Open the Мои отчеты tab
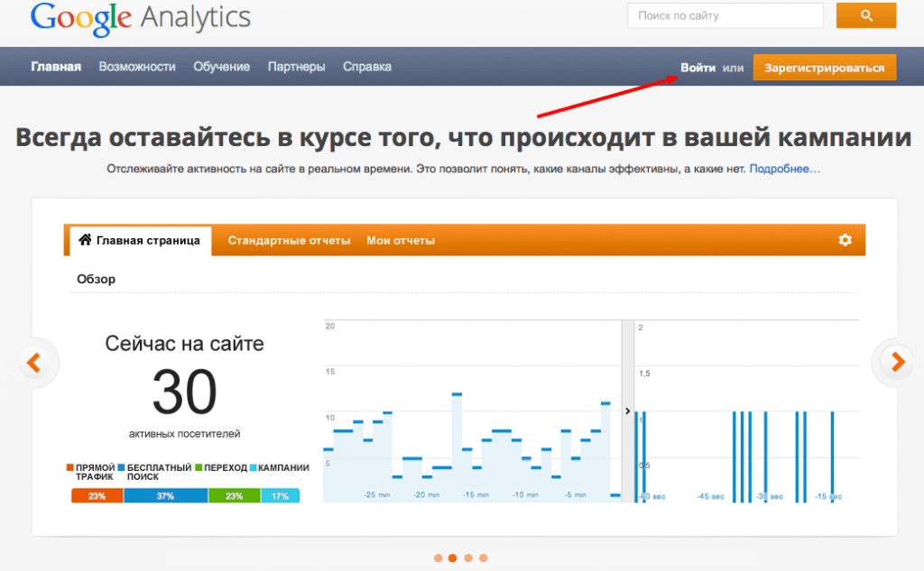This screenshot has height=571, width=924. click(400, 241)
